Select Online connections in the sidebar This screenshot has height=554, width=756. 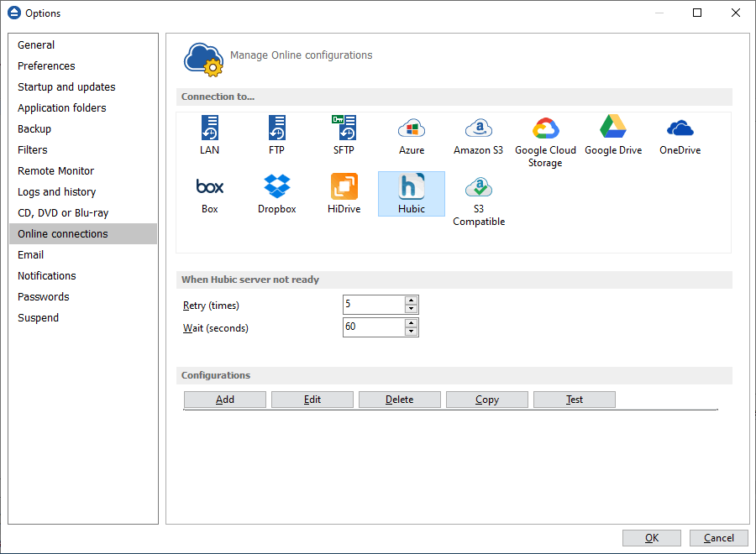[83, 233]
